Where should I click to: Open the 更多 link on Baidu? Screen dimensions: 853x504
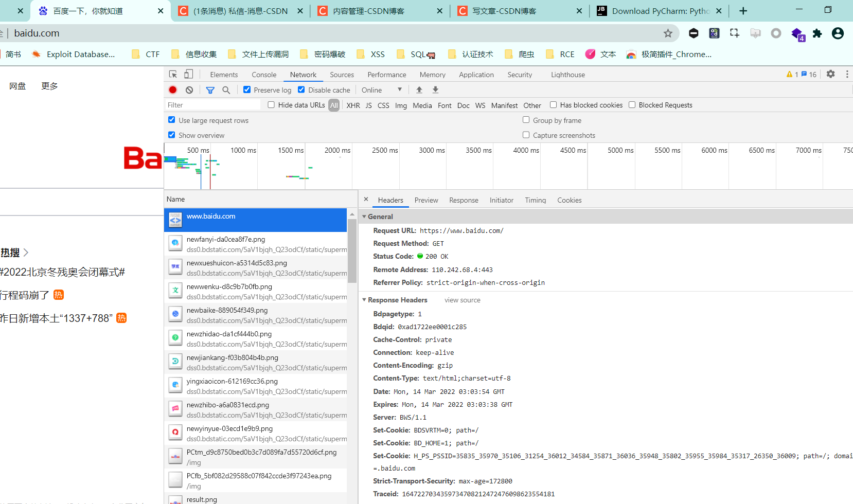click(49, 86)
